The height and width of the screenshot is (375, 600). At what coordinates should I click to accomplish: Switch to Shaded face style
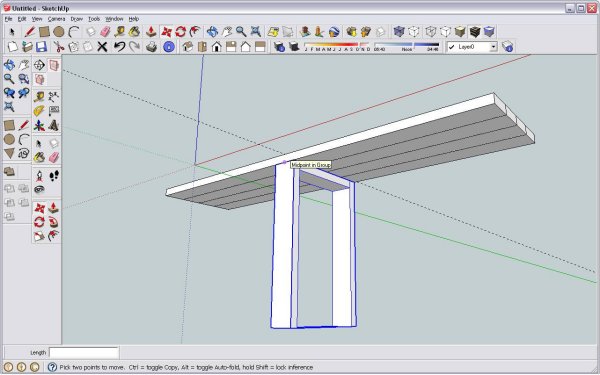click(460, 32)
